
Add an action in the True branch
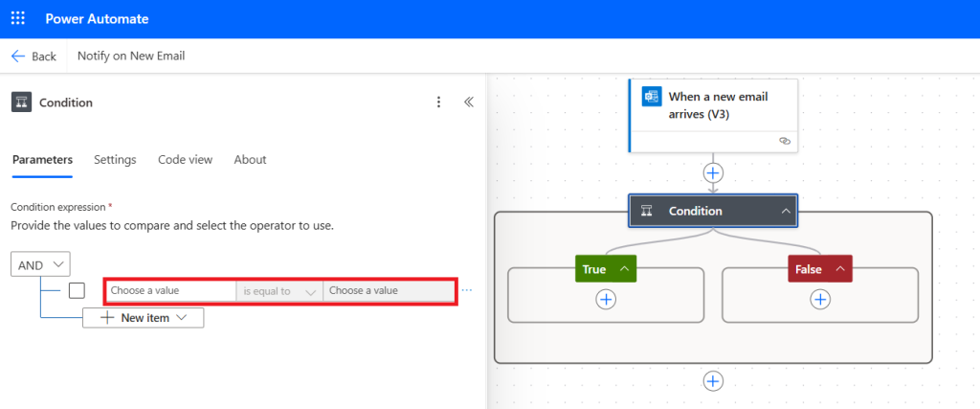[606, 300]
